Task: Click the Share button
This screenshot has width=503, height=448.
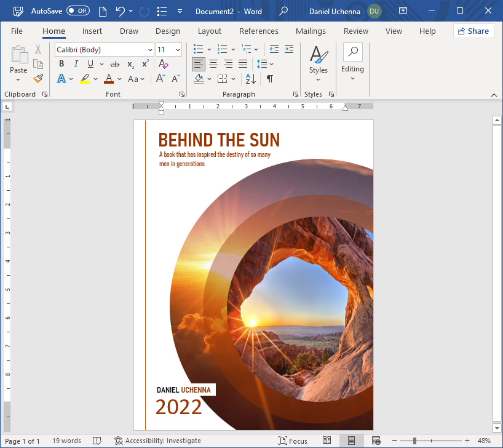Action: pyautogui.click(x=473, y=31)
